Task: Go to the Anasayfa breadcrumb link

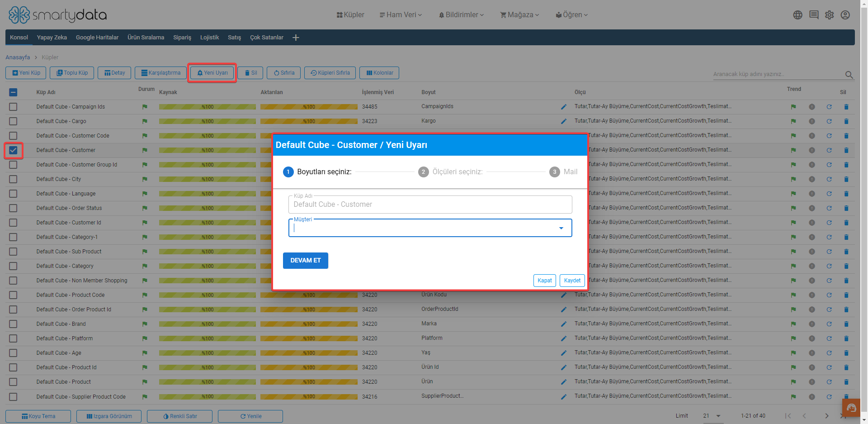Action: (x=18, y=57)
